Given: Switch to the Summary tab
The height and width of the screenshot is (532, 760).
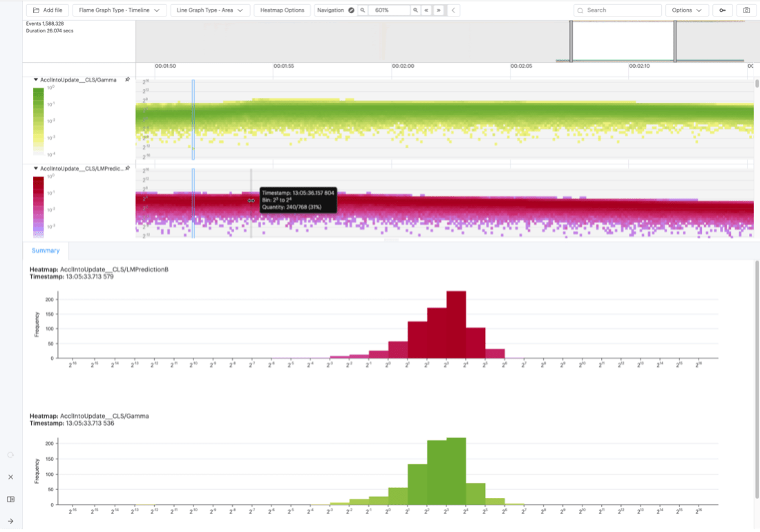Looking at the screenshot, I should (44, 250).
